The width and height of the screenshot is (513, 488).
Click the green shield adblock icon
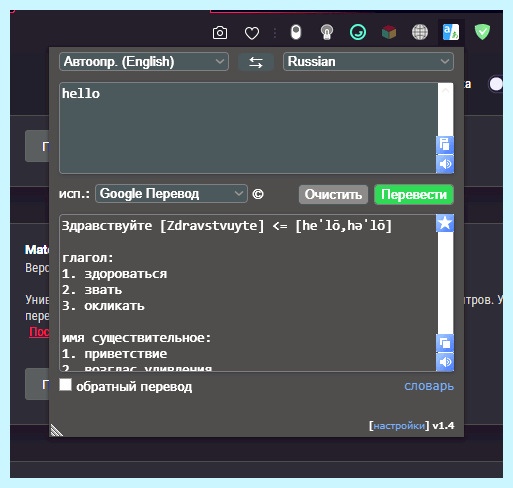(482, 32)
